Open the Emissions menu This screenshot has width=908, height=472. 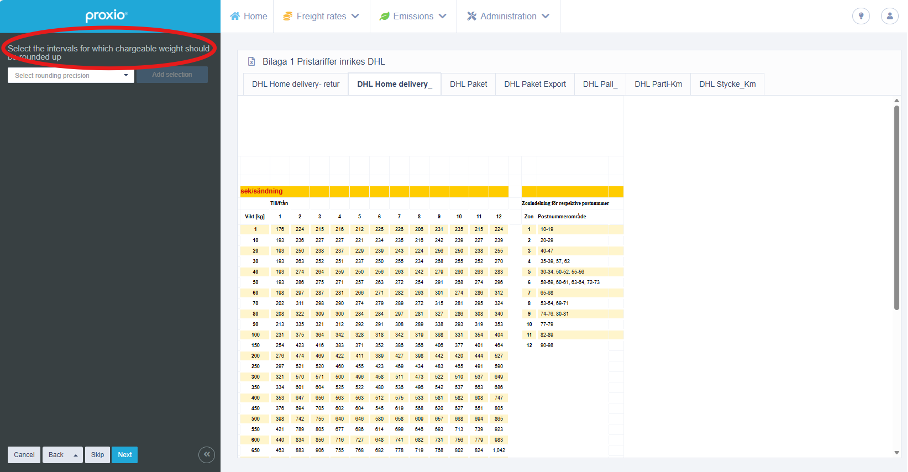(x=413, y=16)
